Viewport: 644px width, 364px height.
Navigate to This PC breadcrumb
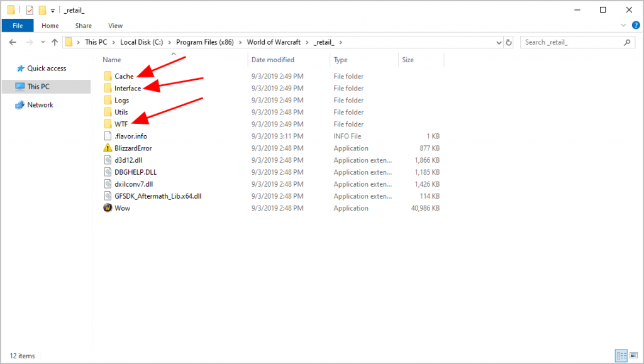point(96,42)
